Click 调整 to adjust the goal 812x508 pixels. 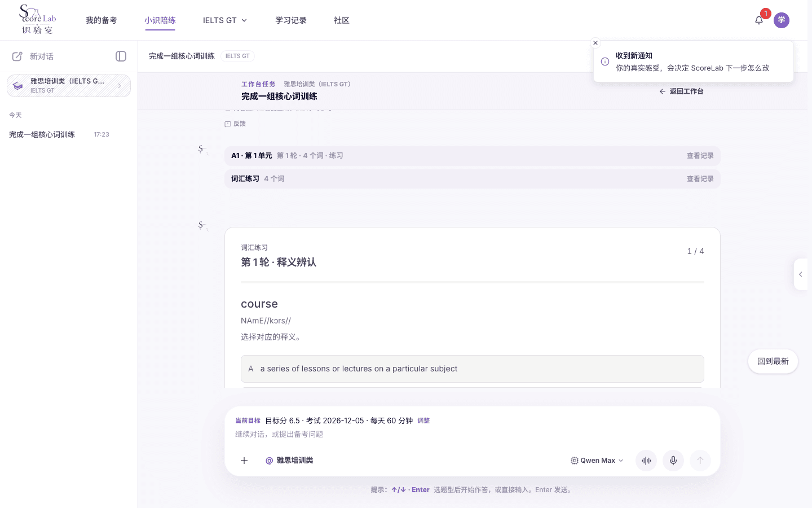pos(423,421)
